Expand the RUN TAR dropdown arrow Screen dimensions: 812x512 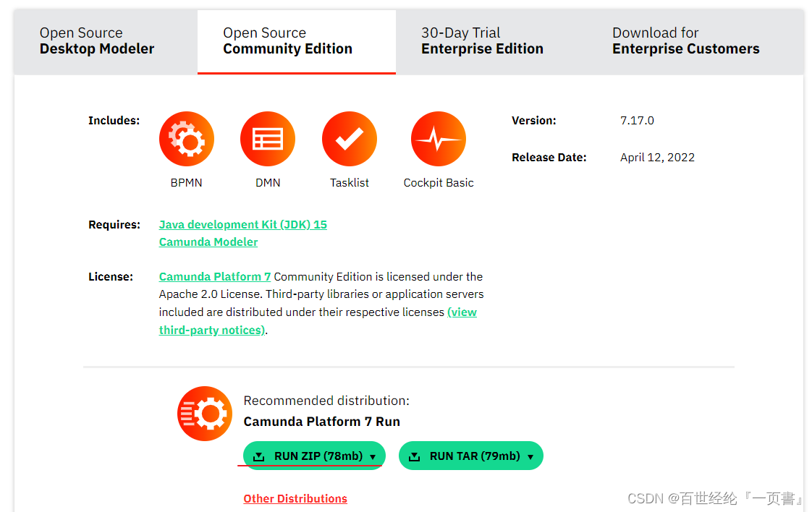(530, 457)
